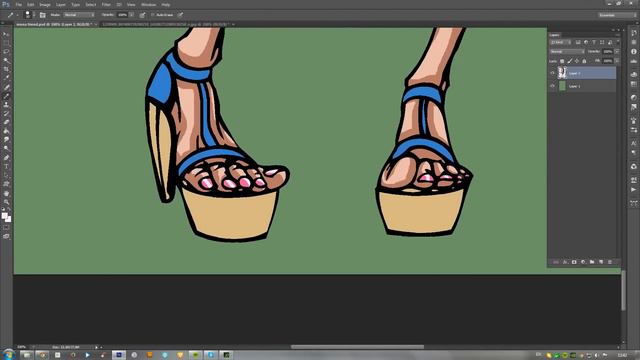Select the Zoom tool
This screenshot has width=640, height=360.
tap(6, 202)
